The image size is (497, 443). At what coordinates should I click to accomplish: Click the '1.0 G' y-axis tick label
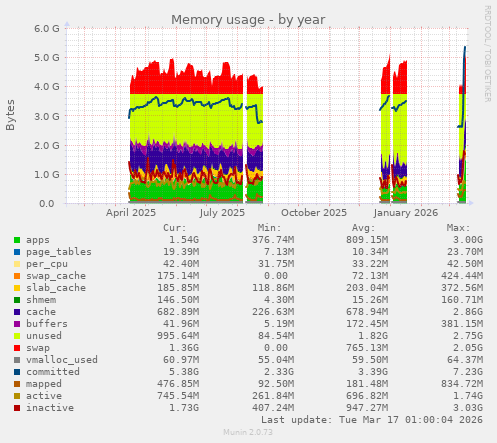[x=47, y=174]
